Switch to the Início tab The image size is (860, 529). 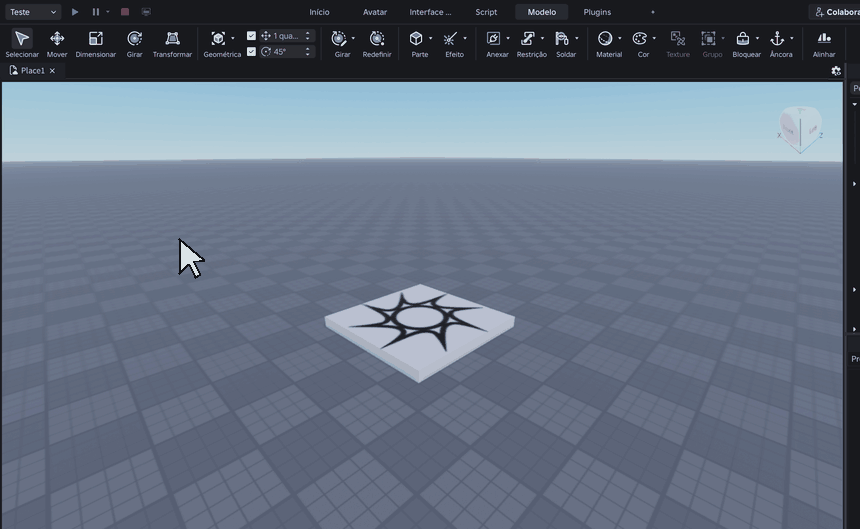pyautogui.click(x=319, y=12)
